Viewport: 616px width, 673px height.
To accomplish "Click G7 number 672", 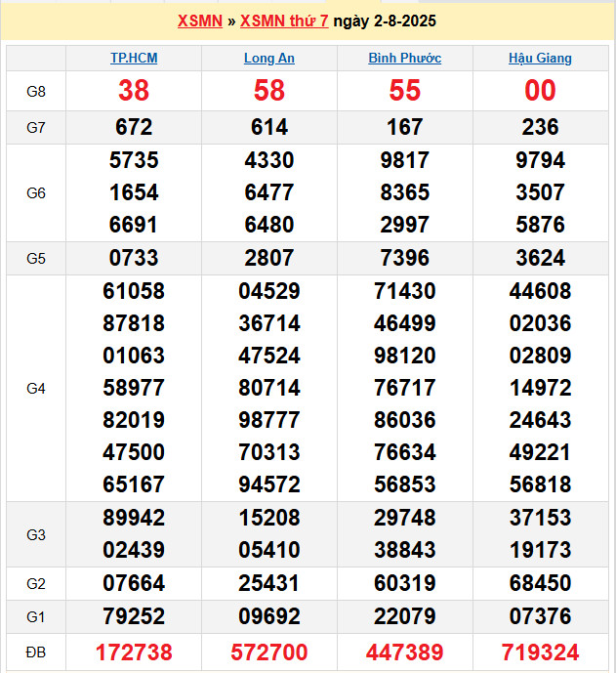I will (134, 127).
